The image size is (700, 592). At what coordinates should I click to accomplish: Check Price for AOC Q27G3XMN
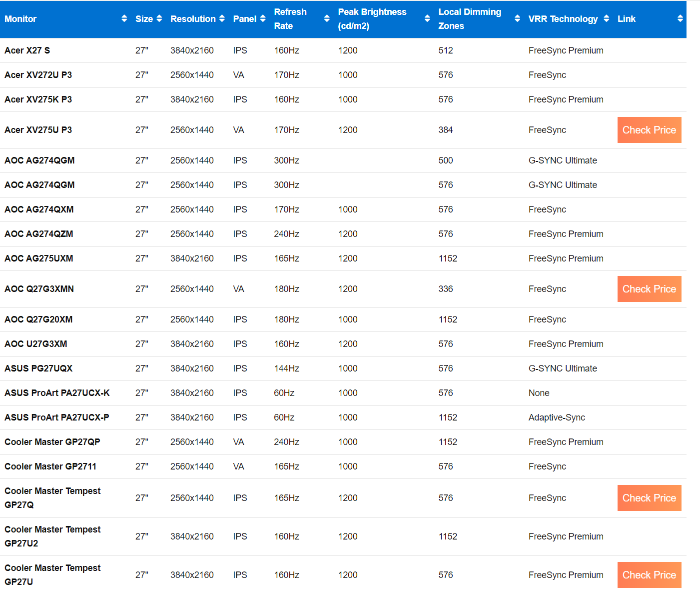click(x=649, y=289)
